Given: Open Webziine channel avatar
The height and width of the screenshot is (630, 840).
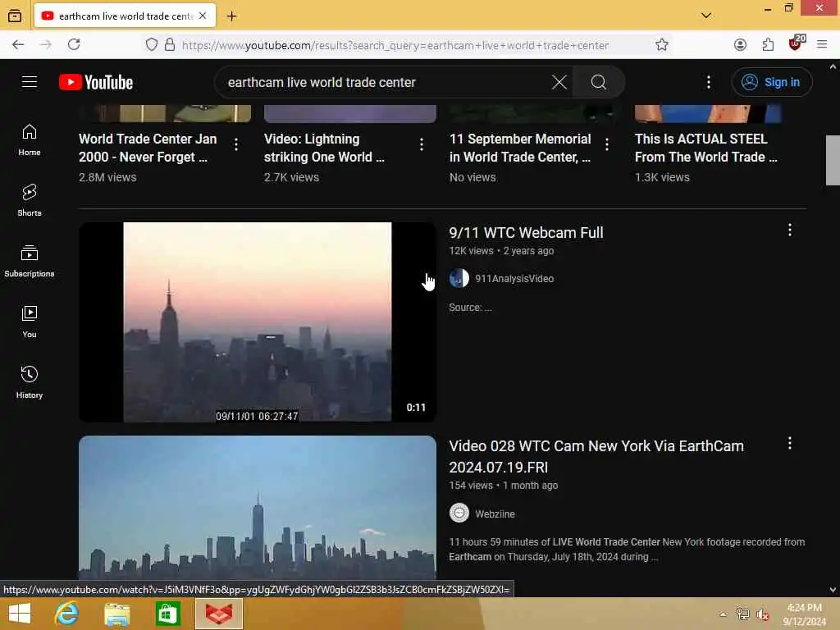Looking at the screenshot, I should [459, 514].
